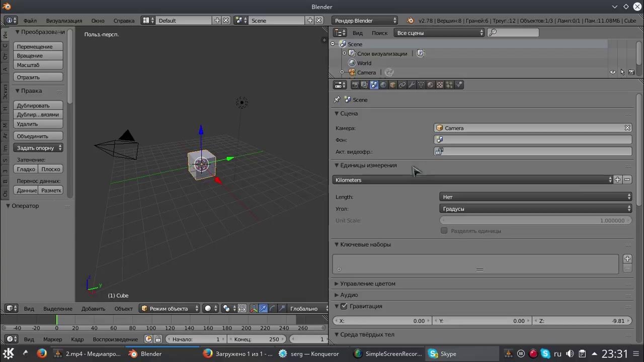Click the Дублировать button

pos(38,106)
